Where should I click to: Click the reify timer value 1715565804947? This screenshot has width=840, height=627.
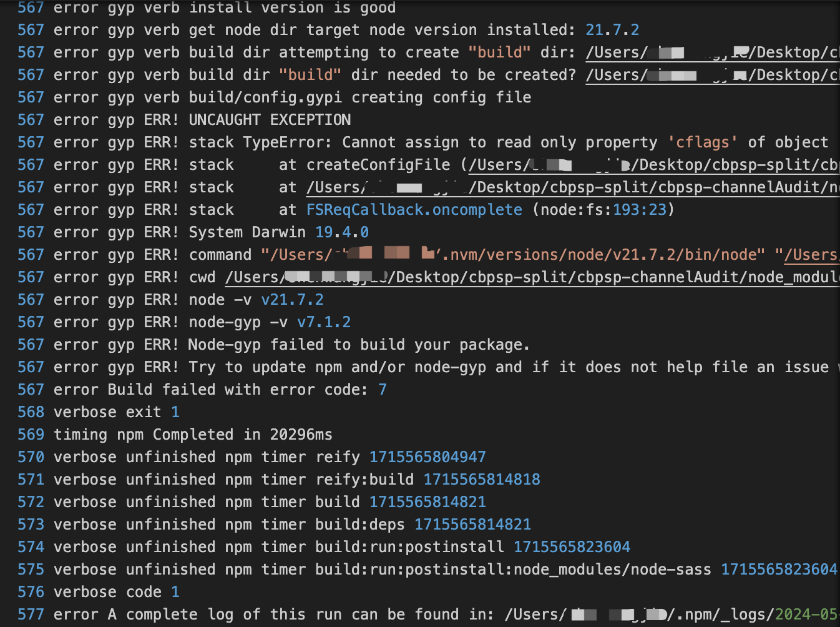[427, 457]
